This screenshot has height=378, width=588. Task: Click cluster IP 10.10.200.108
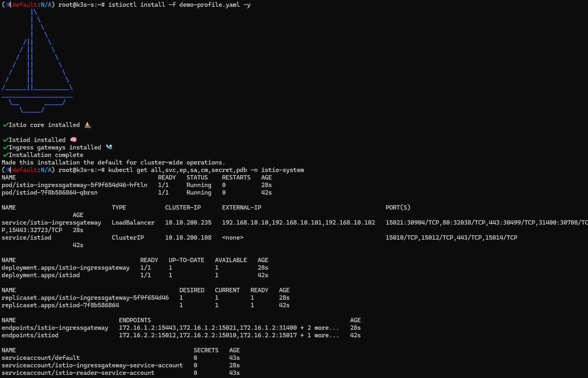coord(188,238)
